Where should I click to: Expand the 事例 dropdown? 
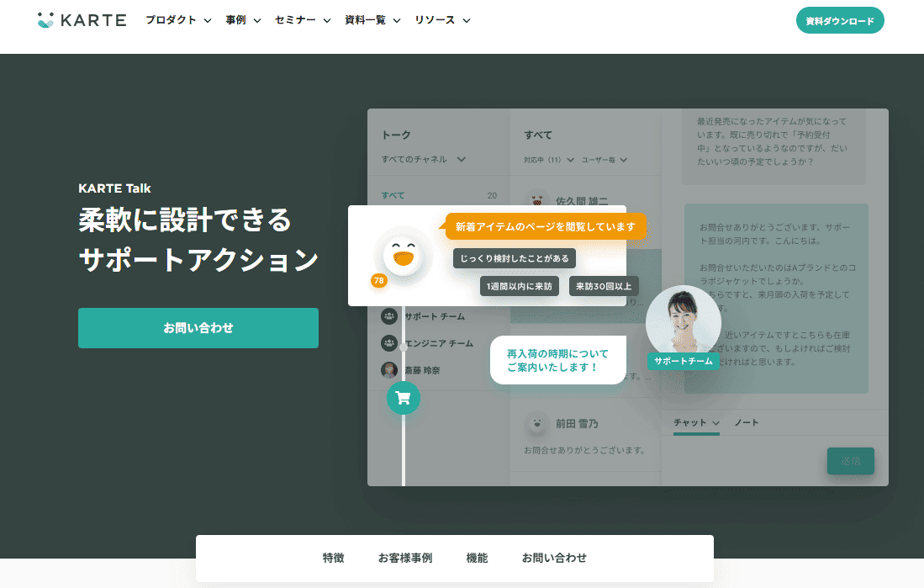pos(243,20)
